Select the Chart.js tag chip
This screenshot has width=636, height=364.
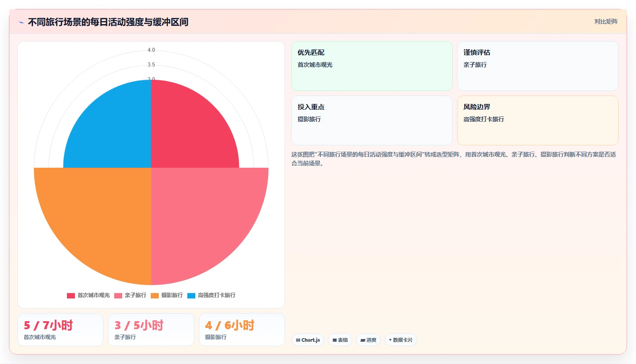pyautogui.click(x=308, y=340)
